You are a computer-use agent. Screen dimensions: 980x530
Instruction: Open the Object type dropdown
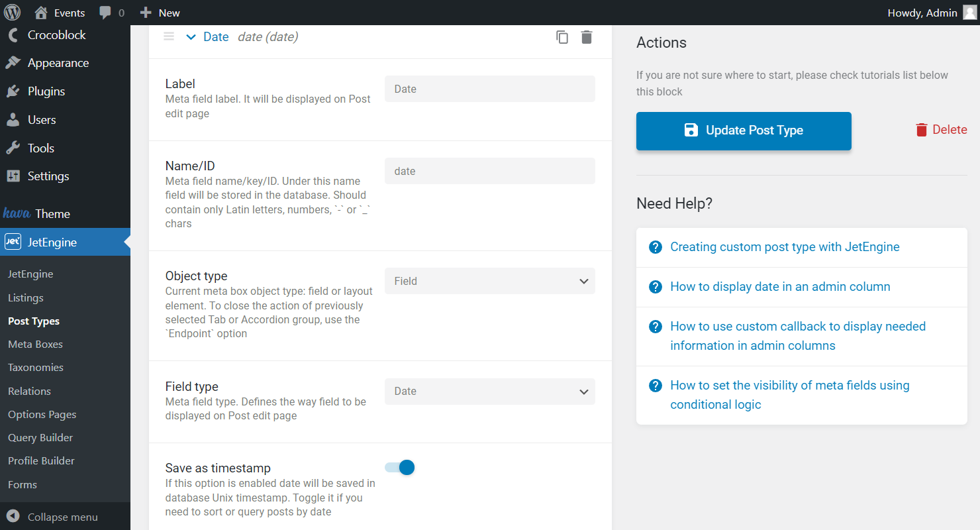click(x=490, y=281)
